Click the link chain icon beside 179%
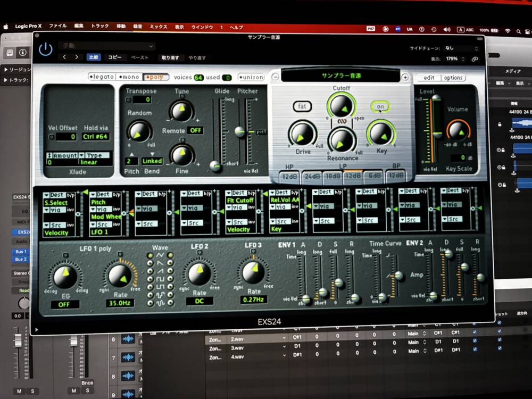 [475, 59]
